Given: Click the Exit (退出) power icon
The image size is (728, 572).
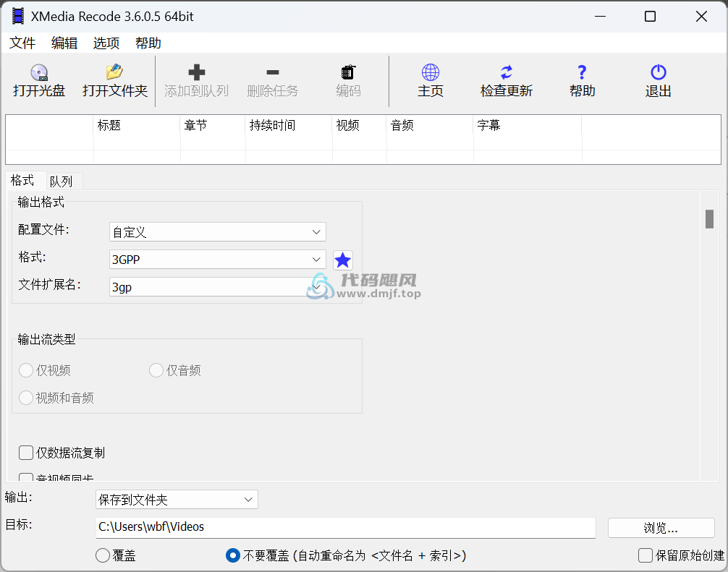Looking at the screenshot, I should point(658,72).
